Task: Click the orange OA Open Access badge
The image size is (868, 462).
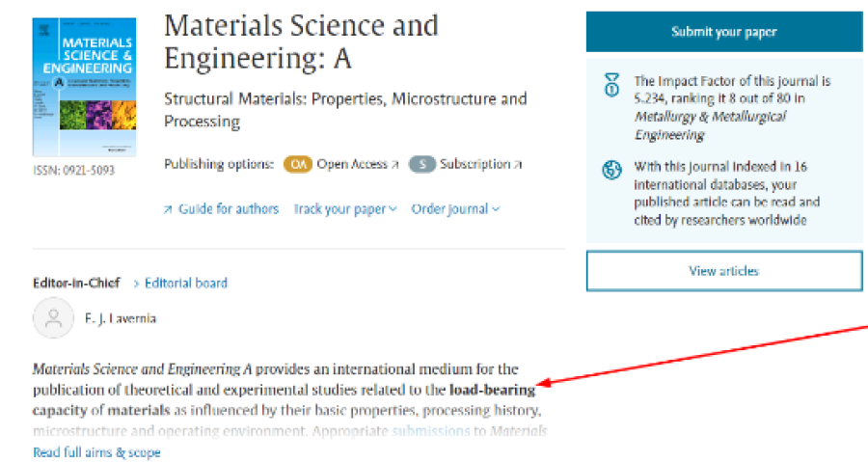Action: click(298, 164)
